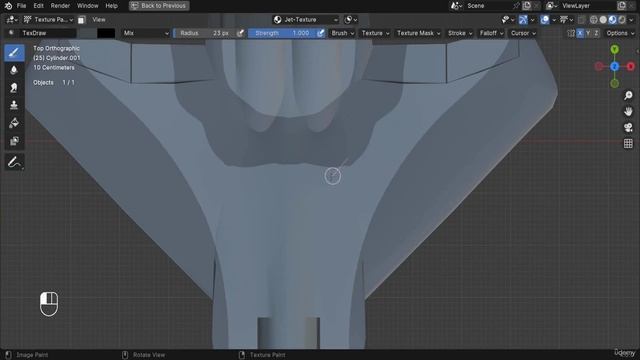Open the overlays dropdown arrow
This screenshot has height=360, width=640.
554,20
